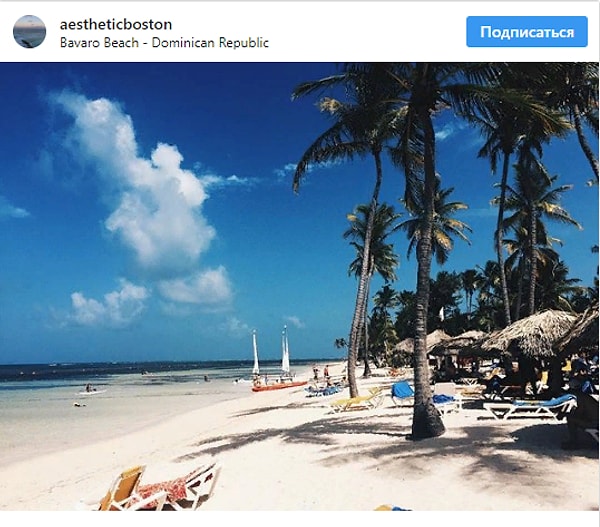
Task: Click the yellow lounge chair in the foreground
Action: point(122,488)
